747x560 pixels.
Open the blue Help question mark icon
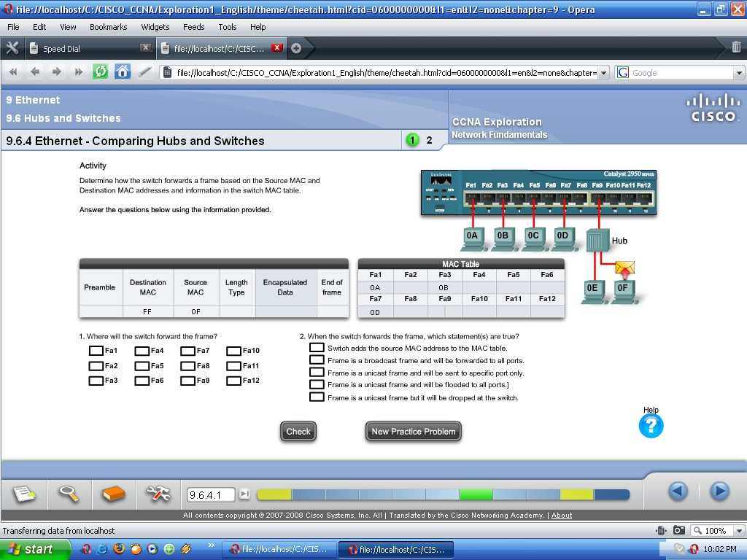(x=651, y=425)
